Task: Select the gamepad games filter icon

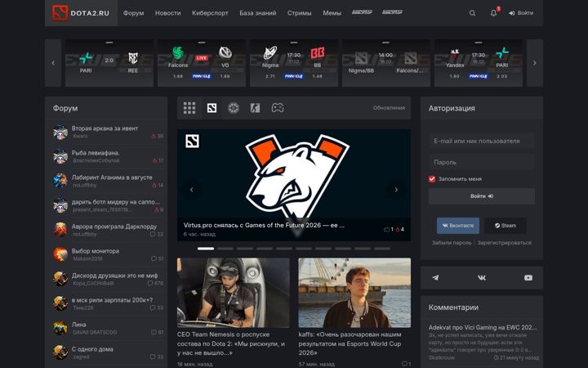Action: click(278, 108)
